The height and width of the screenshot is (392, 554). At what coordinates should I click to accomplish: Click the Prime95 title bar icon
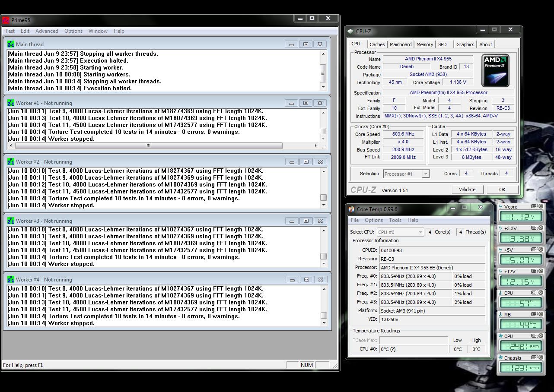tap(6, 20)
